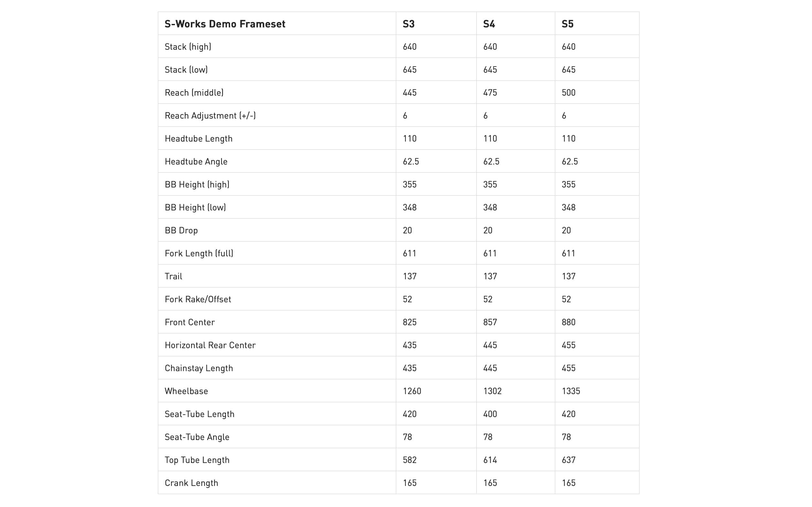Click the Fork Length (full) label
The width and height of the screenshot is (812, 507).
pyautogui.click(x=199, y=253)
